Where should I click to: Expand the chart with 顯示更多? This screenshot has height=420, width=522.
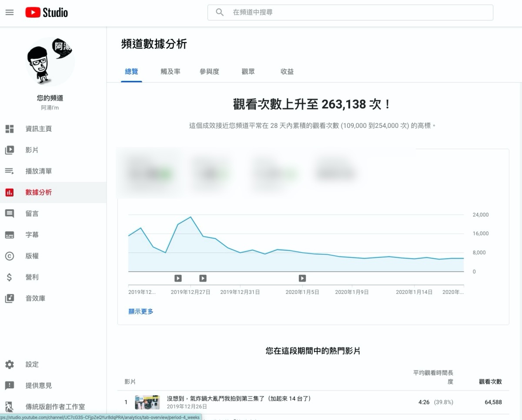click(x=141, y=311)
